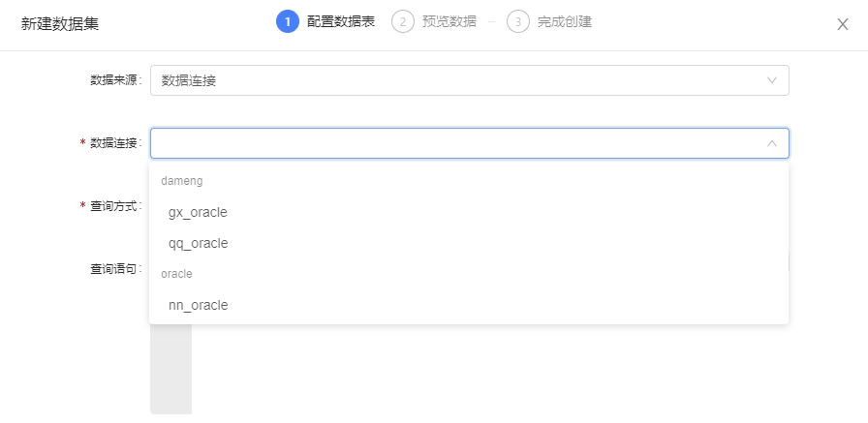Screen dimensions: 868x423
Task: Click the 查询方式 field label
Action: 115,206
